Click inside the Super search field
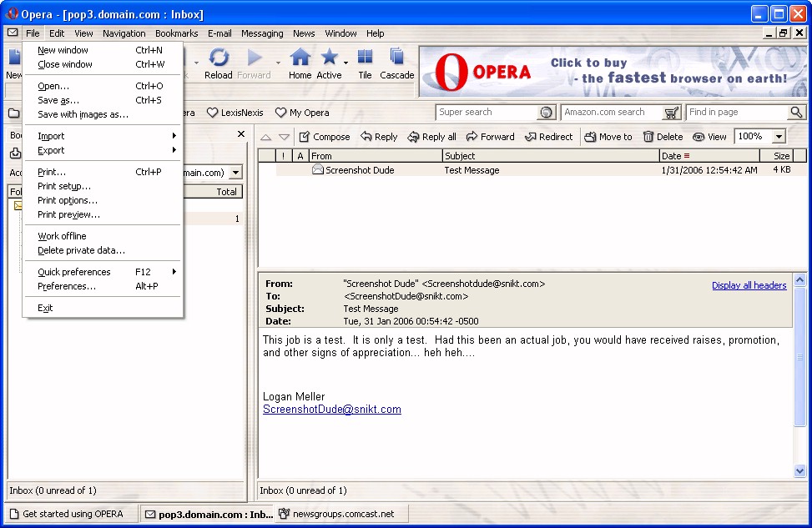The width and height of the screenshot is (812, 528). click(487, 113)
